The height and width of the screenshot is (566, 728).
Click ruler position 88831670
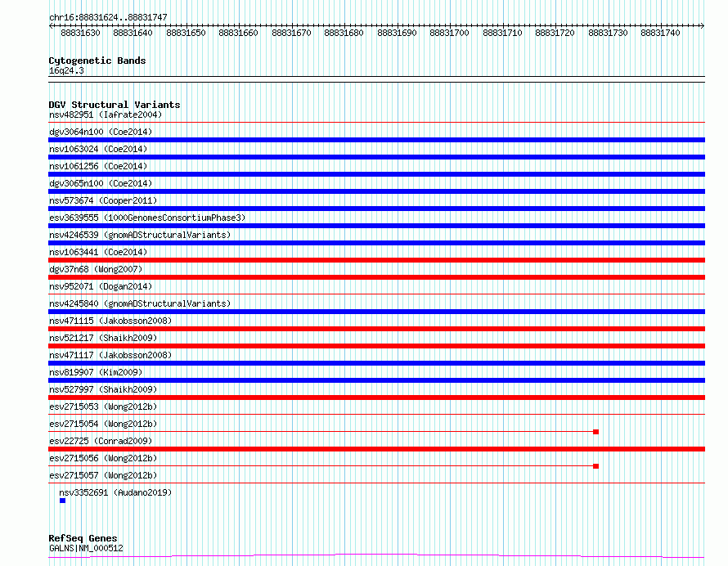point(291,33)
